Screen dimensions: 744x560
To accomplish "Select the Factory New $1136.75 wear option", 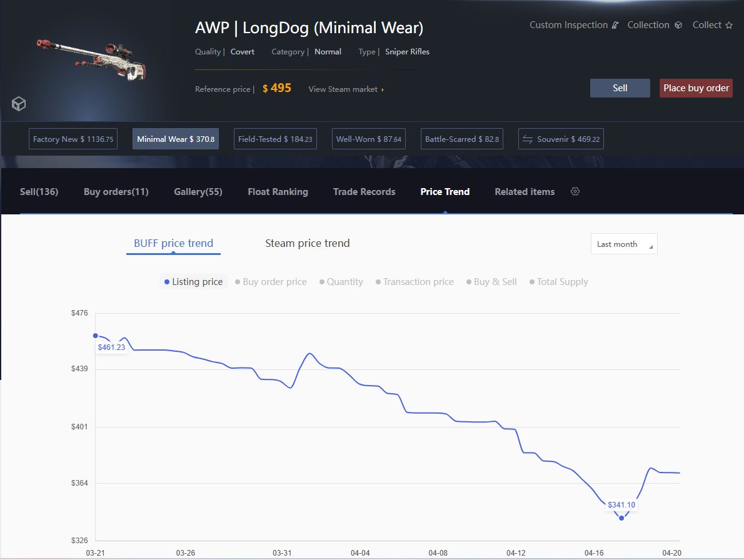I will 73,139.
